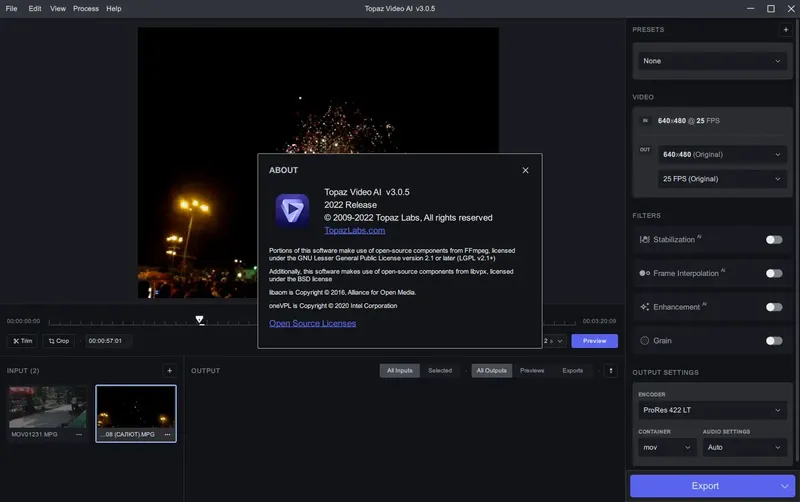The width and height of the screenshot is (800, 502).
Task: Select the All Outputs tab
Action: (491, 371)
